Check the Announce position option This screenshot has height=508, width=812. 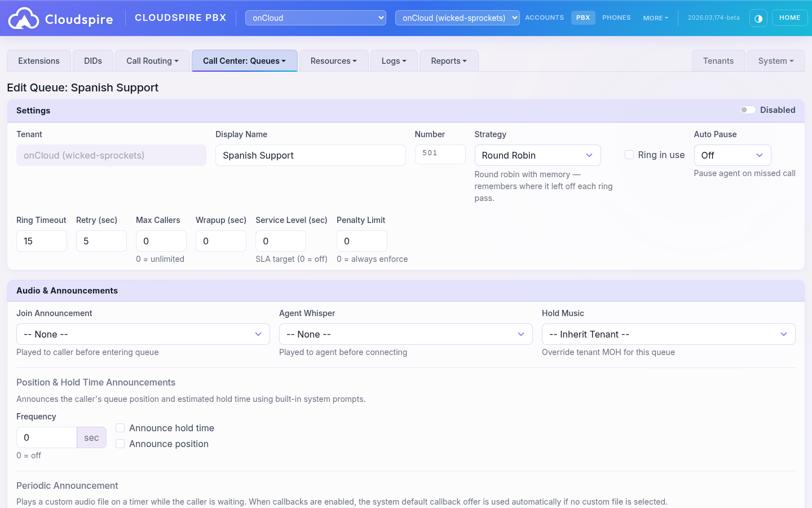point(120,444)
